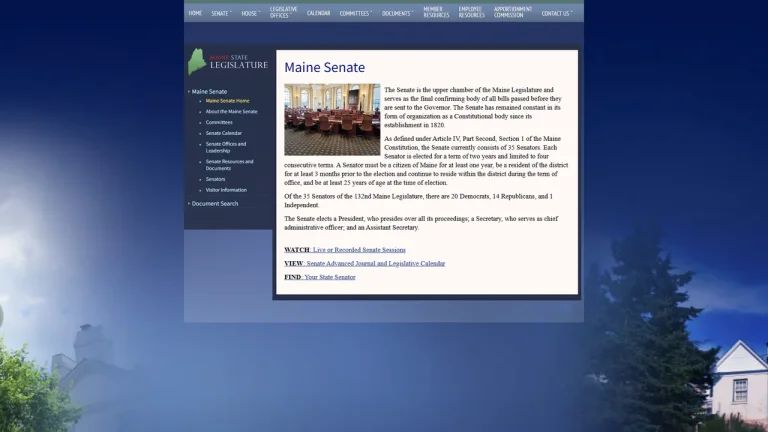Open the House dropdown menu
768x432 pixels.
coord(250,13)
